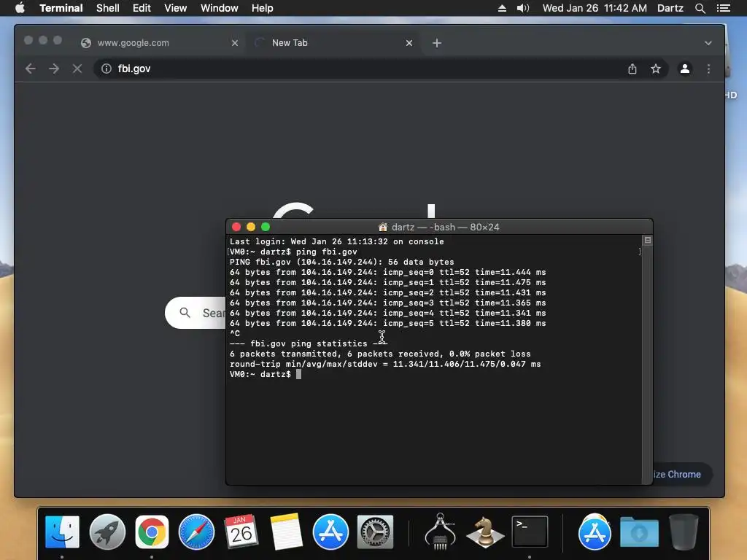Click the Terminal window title dartz bash
The image size is (747, 560).
pyautogui.click(x=438, y=227)
